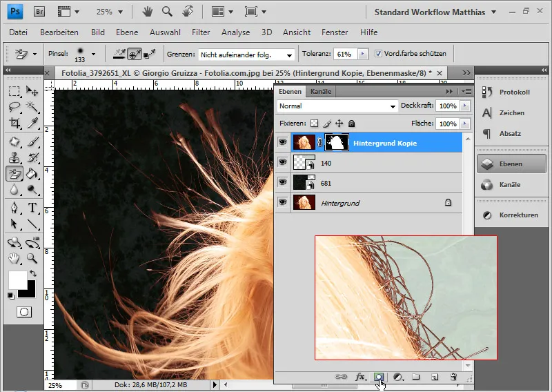Open Deckkraft slider arrow
The width and height of the screenshot is (552, 392).
coord(465,106)
